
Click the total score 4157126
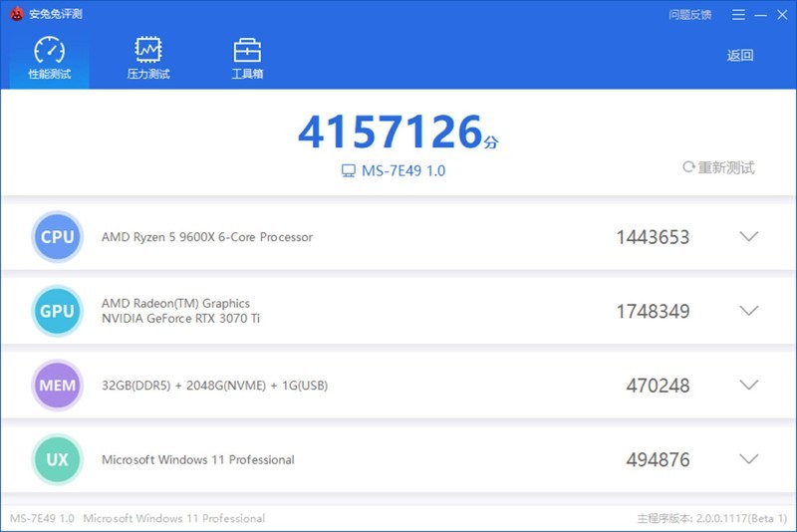pyautogui.click(x=390, y=132)
